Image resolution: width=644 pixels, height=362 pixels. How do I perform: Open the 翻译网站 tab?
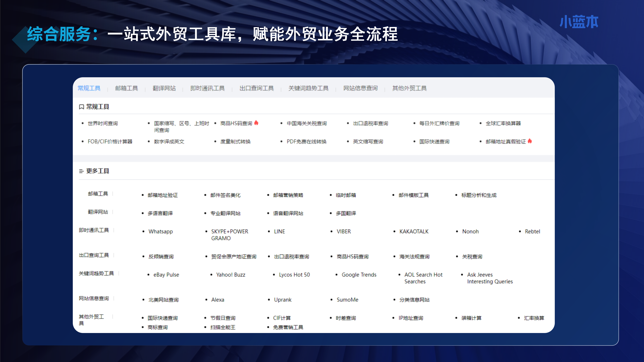(x=164, y=88)
